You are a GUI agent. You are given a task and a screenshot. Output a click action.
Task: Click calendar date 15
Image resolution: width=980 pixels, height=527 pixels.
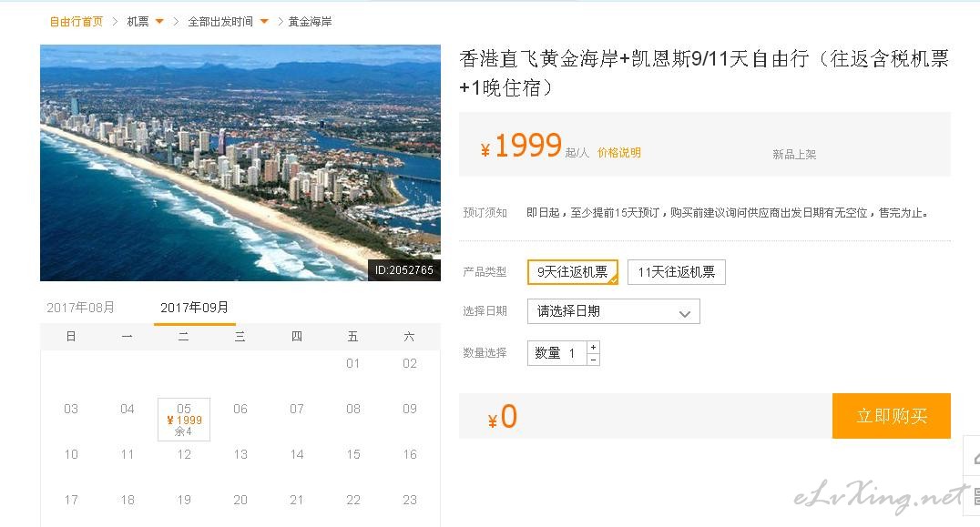pyautogui.click(x=353, y=454)
